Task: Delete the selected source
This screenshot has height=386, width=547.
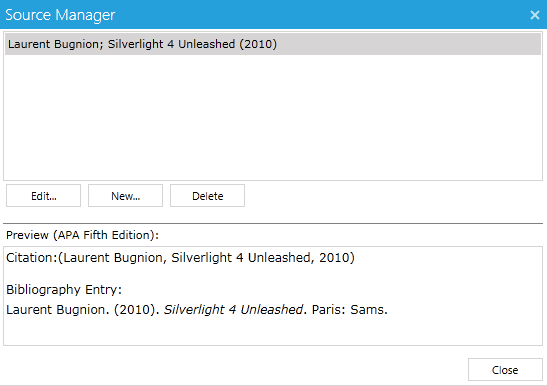Action: [x=208, y=196]
